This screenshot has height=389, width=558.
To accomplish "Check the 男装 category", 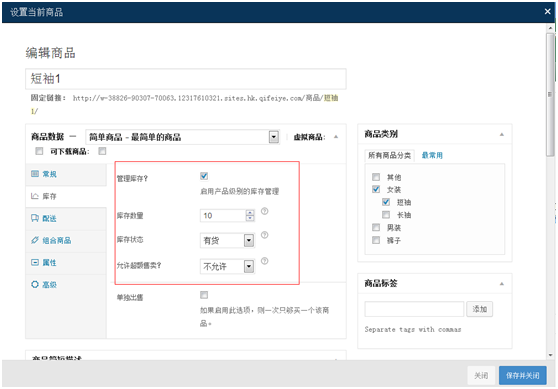I will point(376,227).
